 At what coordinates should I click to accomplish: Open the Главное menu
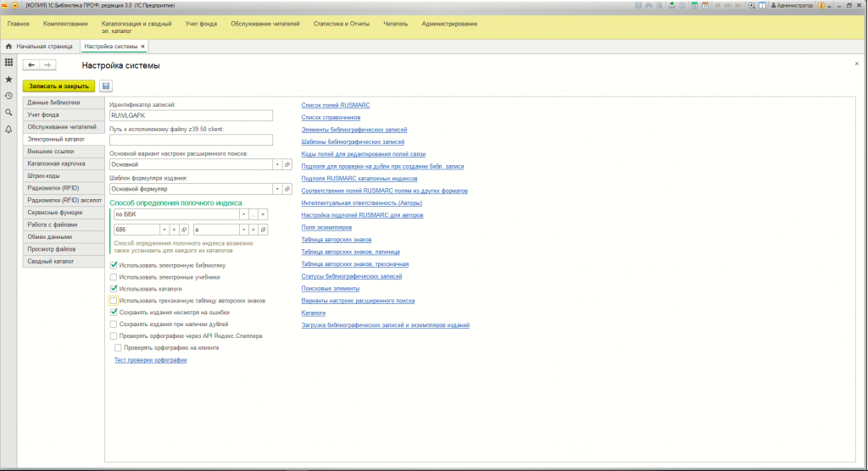point(19,24)
